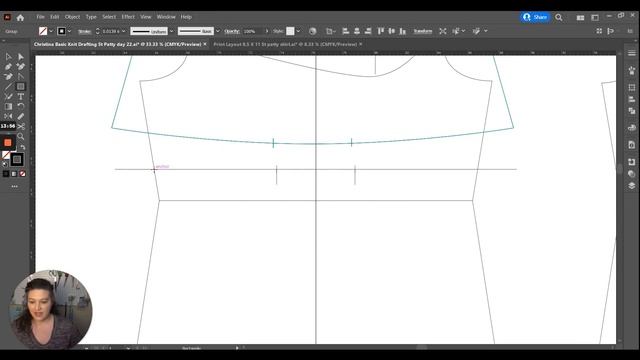Open the stroke weight dropdown
This screenshot has width=640, height=360.
[x=123, y=31]
